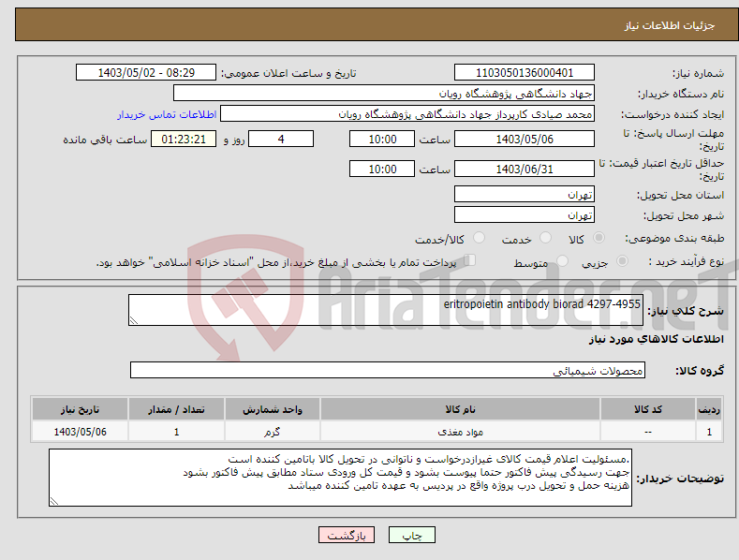Click the response deadline date 1403/05/06 field
The image size is (739, 560).
tap(525, 139)
